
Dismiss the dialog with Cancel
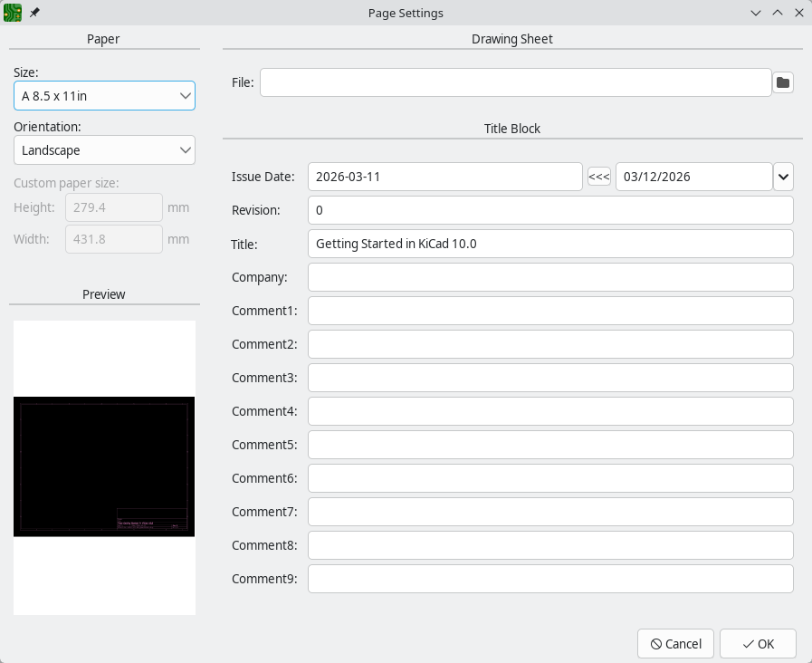675,644
